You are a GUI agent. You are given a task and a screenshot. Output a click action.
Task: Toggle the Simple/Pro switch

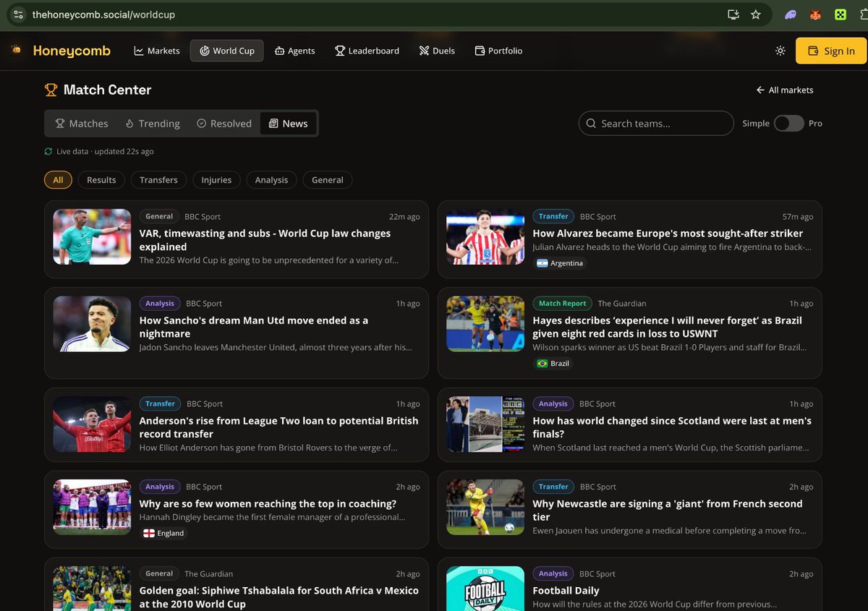788,124
